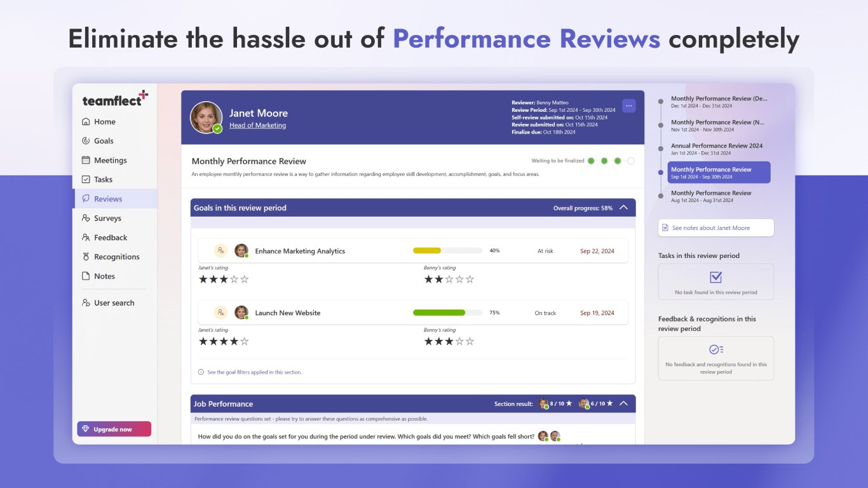Select the December Monthly Performance Review in timeline

tap(719, 102)
